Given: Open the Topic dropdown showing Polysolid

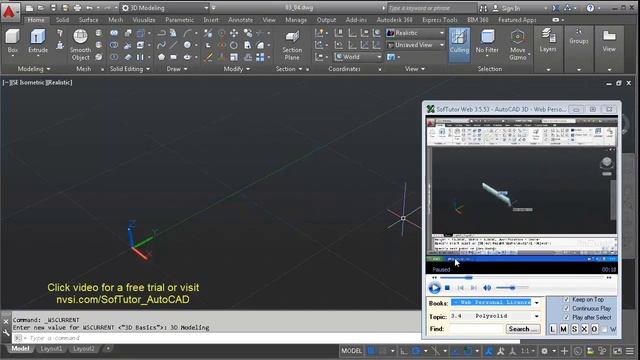Looking at the screenshot, I should [x=536, y=316].
